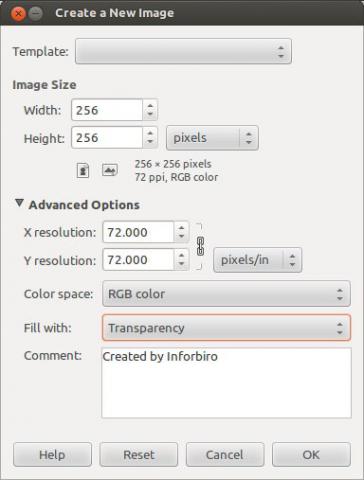Open the Template dropdown
The image size is (364, 480).
coord(183,51)
